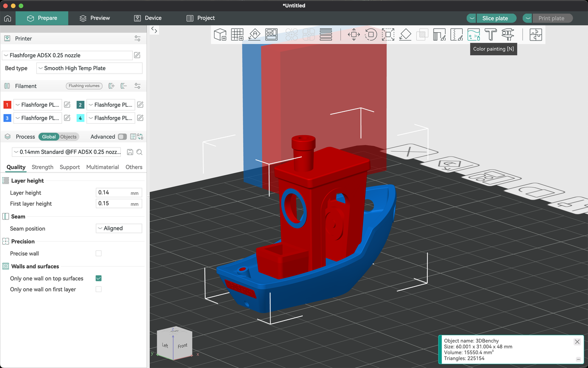The width and height of the screenshot is (588, 368).
Task: Check Only one wall on first layer
Action: point(98,289)
